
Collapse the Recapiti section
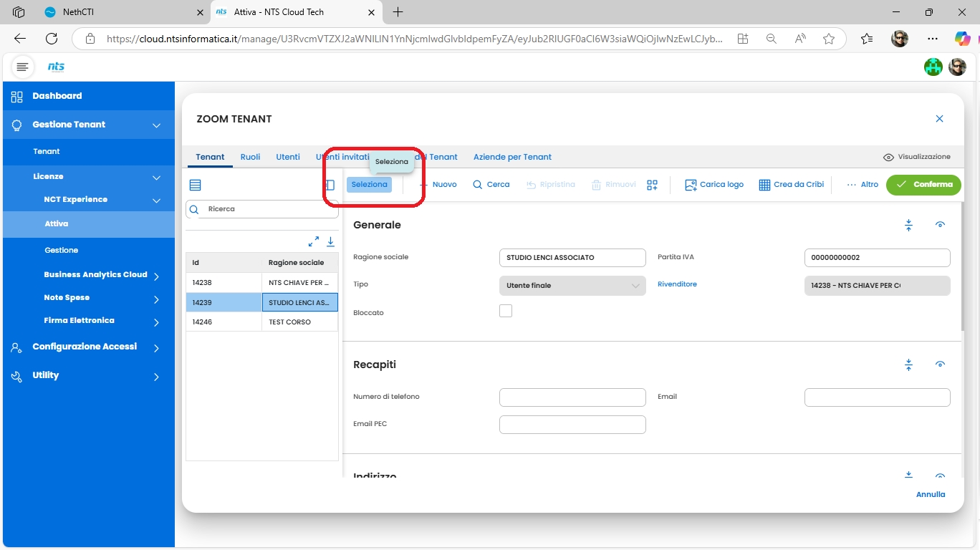[x=908, y=365]
